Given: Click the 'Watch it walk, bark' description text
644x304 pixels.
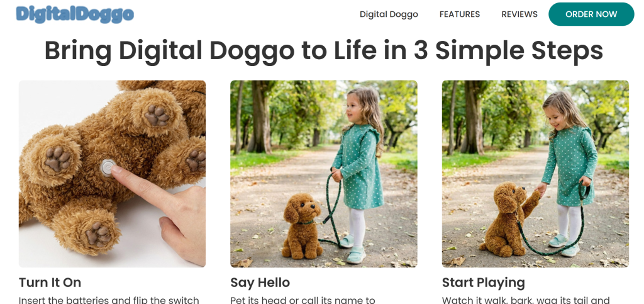Looking at the screenshot, I should 526,300.
